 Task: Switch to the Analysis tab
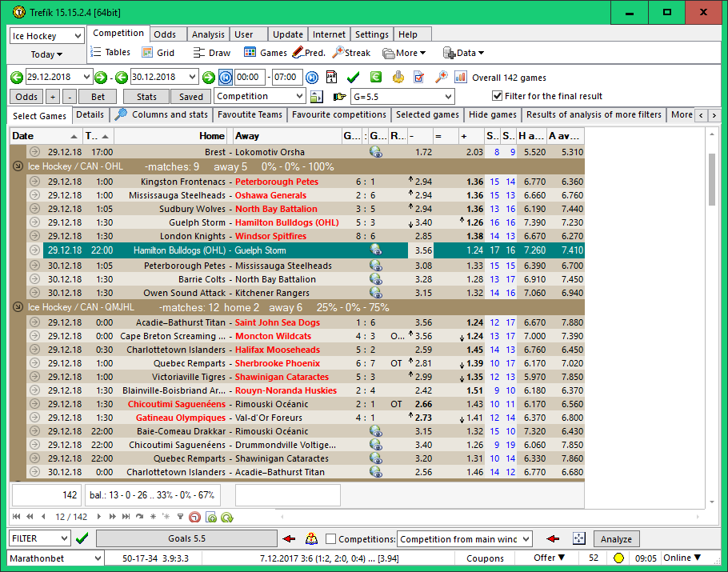pyautogui.click(x=208, y=34)
